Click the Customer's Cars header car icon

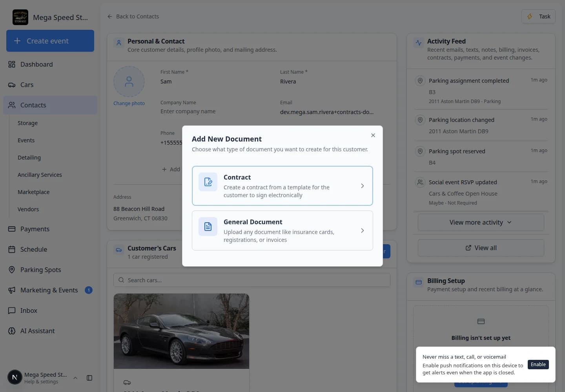[x=119, y=250]
